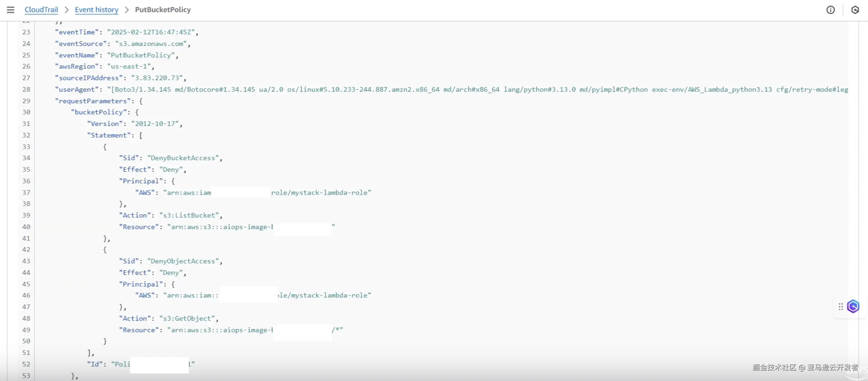868x381 pixels.
Task: Click the eventTime timestamp value
Action: [151, 32]
